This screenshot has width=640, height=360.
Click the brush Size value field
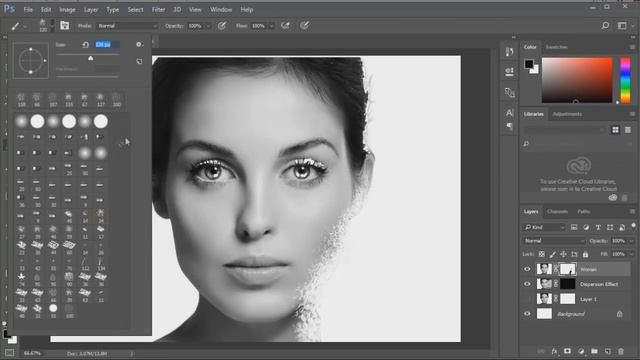(107, 44)
